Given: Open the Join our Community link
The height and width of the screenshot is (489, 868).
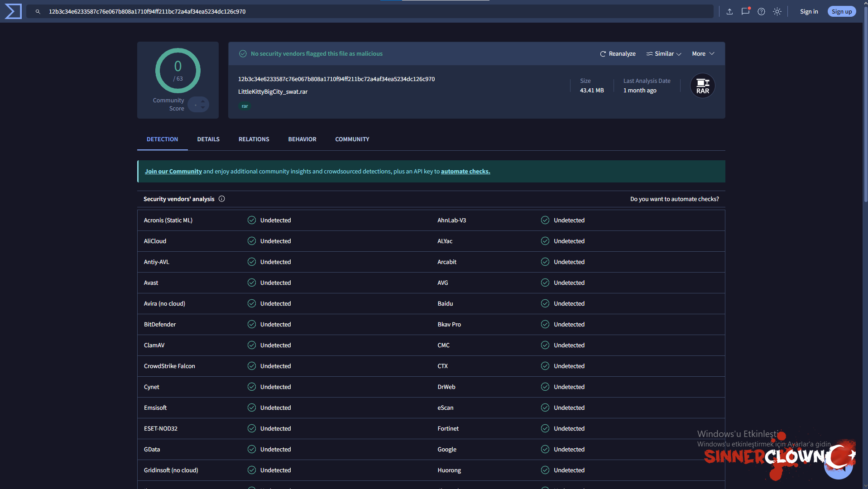Looking at the screenshot, I should [x=173, y=172].
